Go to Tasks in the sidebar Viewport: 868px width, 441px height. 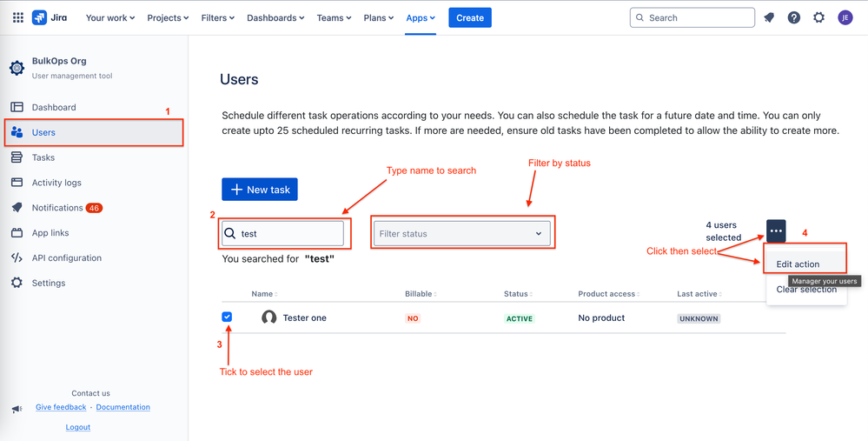43,158
